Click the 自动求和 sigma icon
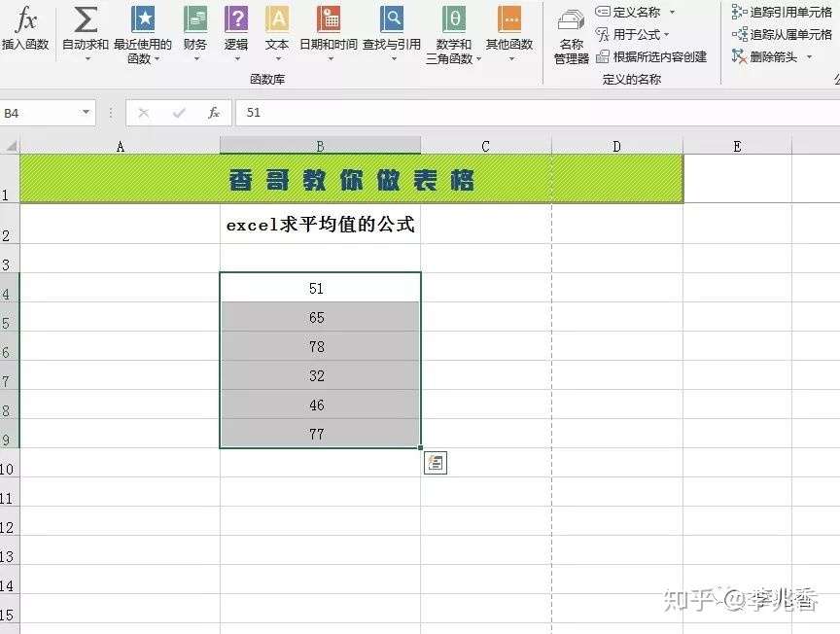The image size is (840, 634). tap(86, 19)
